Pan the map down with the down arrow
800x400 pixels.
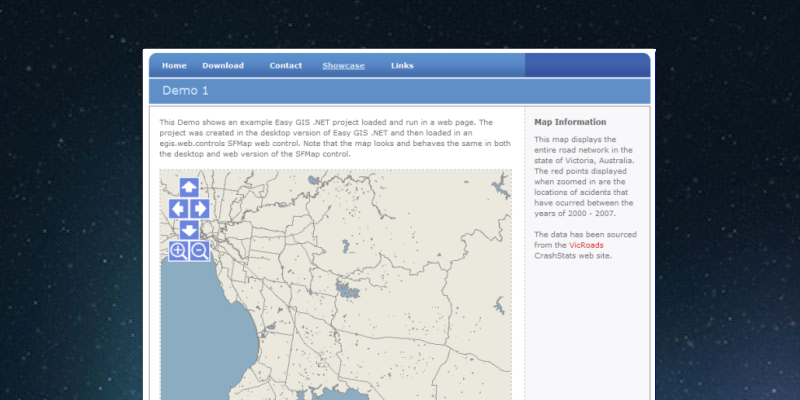[x=189, y=230]
